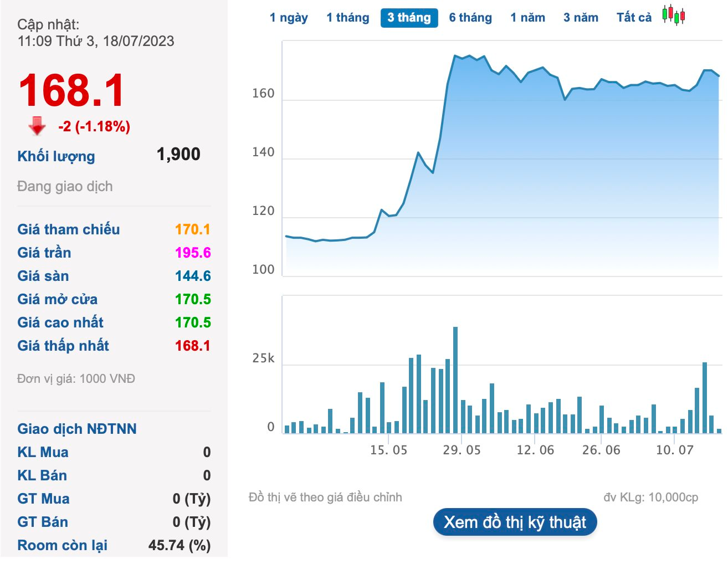Click the ceiling price value 195.6
The height and width of the screenshot is (564, 728).
(193, 253)
